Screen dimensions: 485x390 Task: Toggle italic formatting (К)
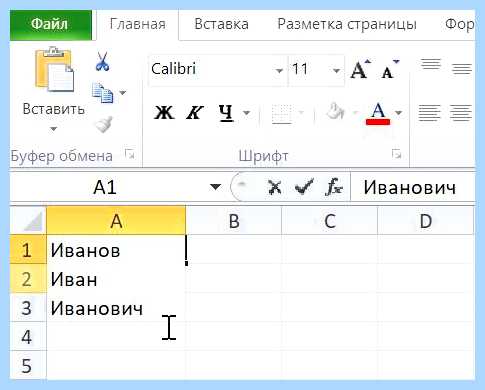click(194, 112)
